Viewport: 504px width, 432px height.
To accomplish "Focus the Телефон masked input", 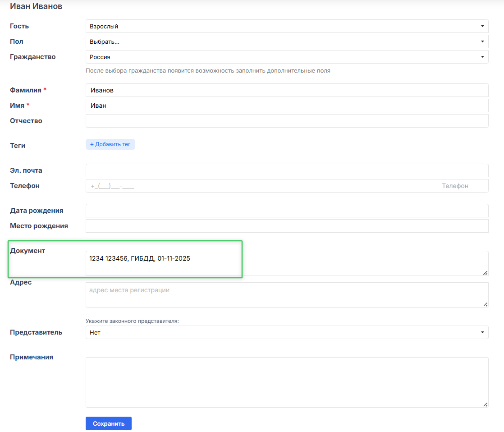I will (261, 186).
